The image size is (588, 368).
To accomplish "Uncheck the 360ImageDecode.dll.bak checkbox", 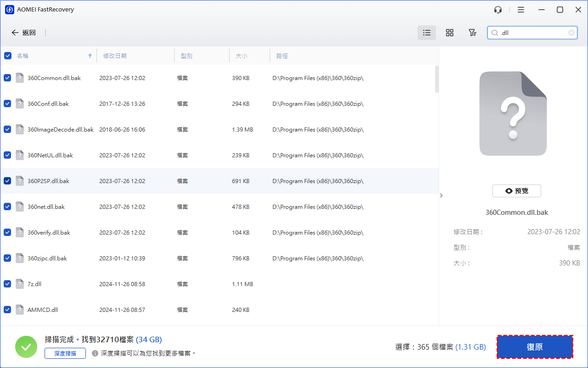I will click(x=7, y=129).
